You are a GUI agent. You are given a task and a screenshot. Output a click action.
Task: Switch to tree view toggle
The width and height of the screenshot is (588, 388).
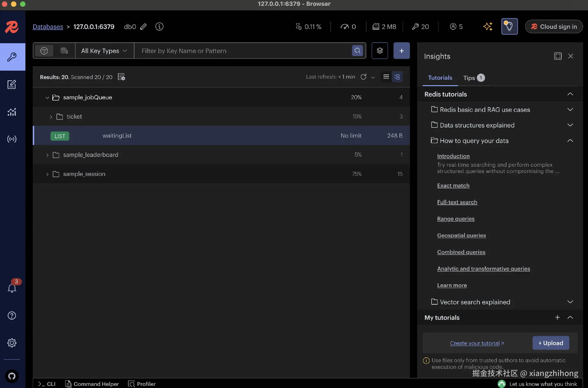coord(397,77)
